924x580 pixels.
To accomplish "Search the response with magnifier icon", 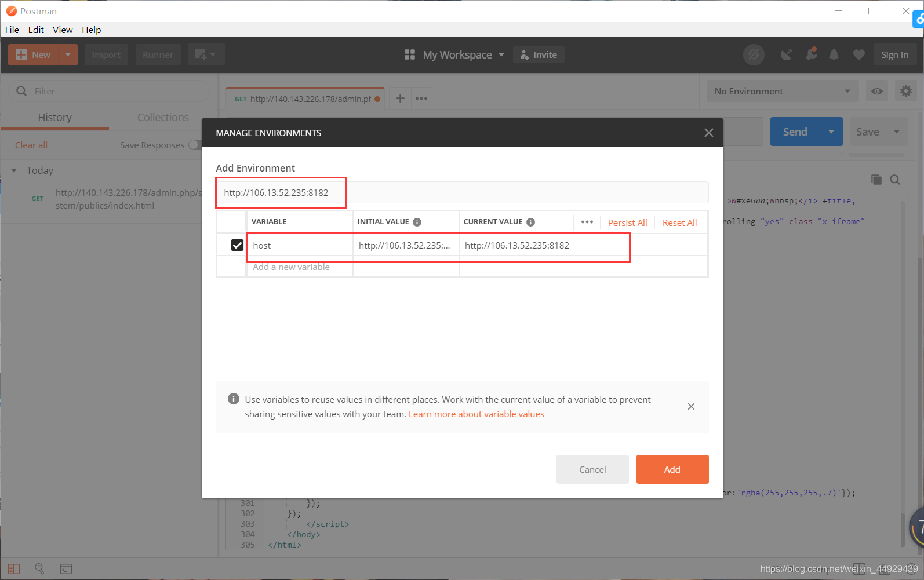I will pos(895,180).
